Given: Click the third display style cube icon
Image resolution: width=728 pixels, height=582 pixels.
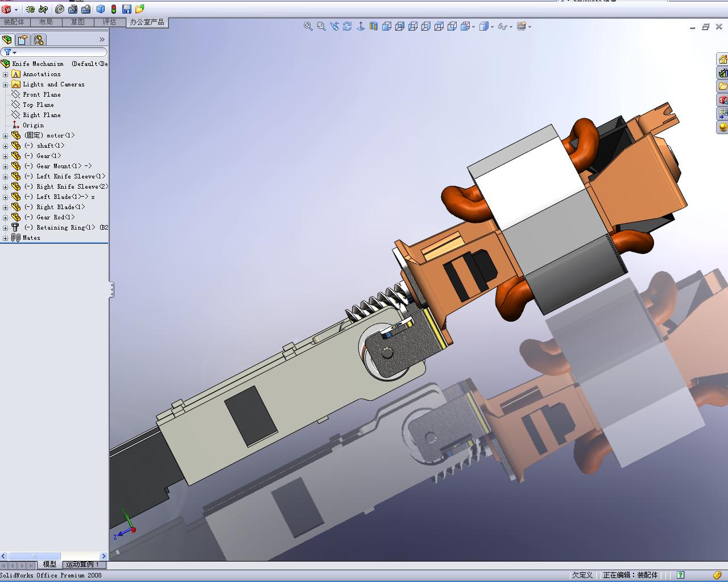Looking at the screenshot, I should [x=413, y=26].
